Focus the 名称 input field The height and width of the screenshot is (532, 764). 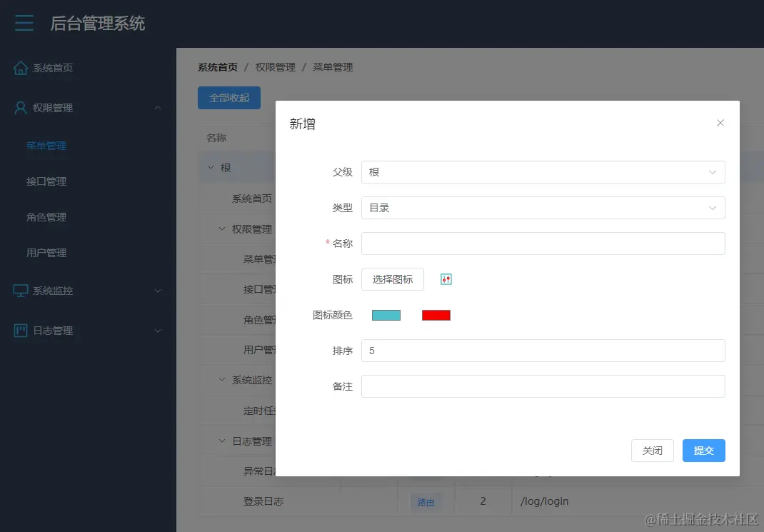(543, 243)
